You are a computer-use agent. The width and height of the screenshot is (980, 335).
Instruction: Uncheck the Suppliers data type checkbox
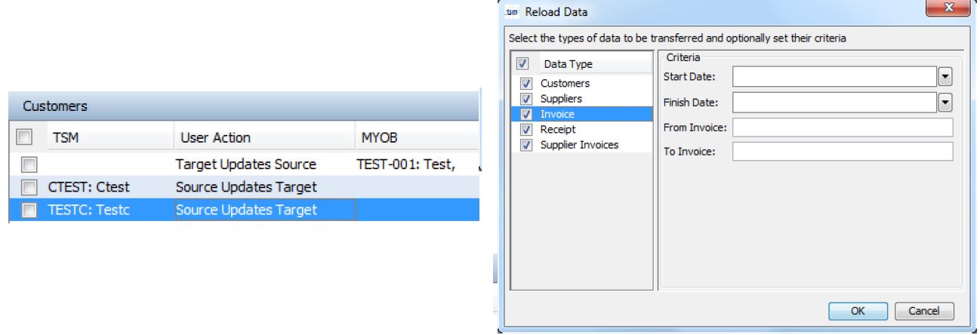(527, 99)
